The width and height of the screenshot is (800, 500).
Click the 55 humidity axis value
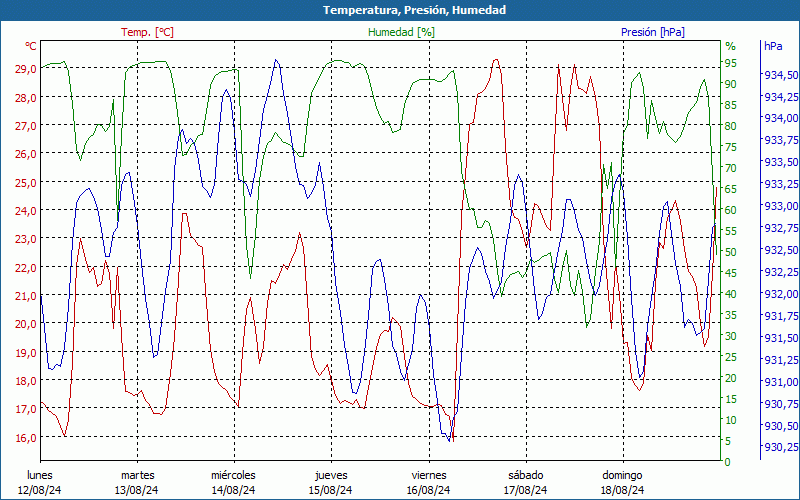tap(731, 231)
